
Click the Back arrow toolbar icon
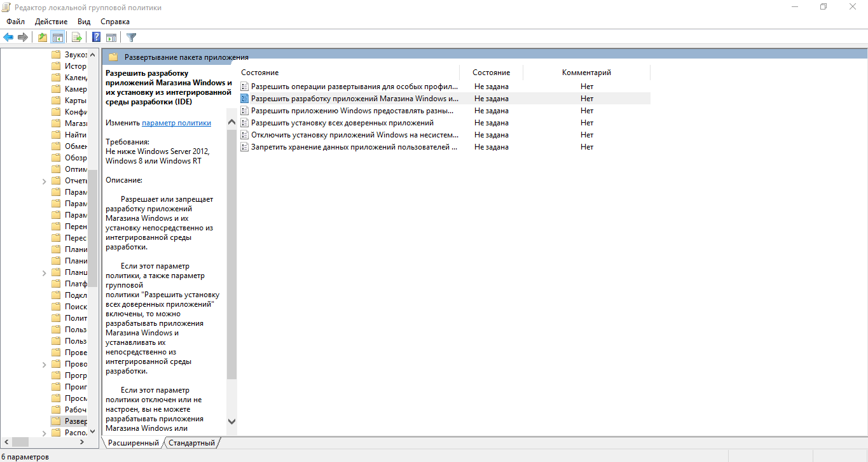(8, 38)
